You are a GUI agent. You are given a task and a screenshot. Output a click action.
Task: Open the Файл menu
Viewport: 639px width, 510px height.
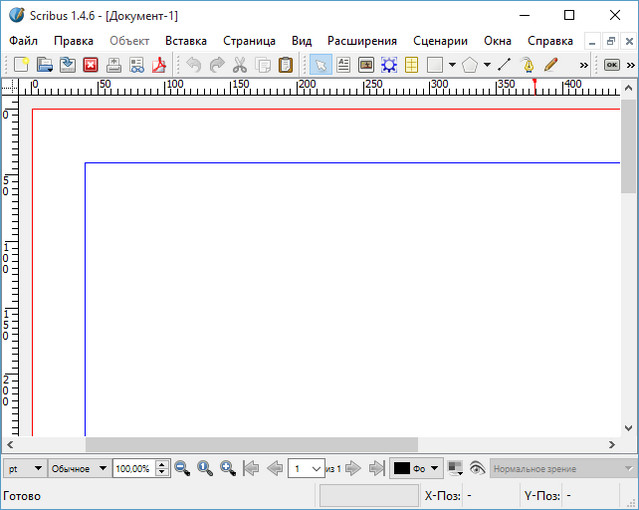pos(24,41)
